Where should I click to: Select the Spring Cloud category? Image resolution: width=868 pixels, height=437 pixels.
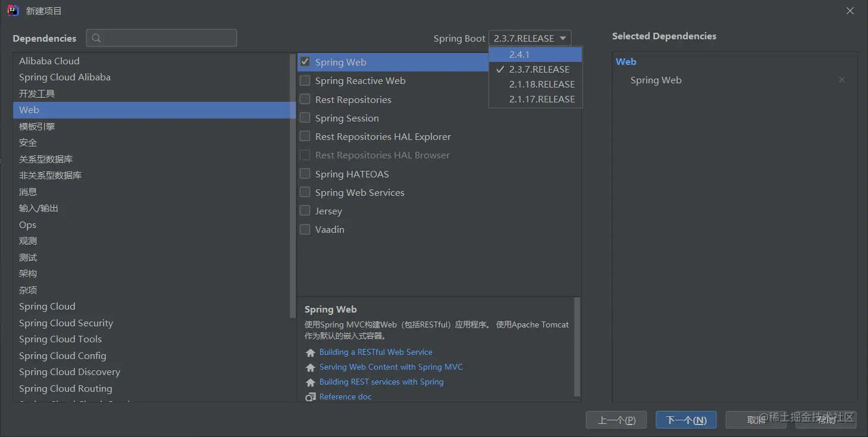coord(154,306)
